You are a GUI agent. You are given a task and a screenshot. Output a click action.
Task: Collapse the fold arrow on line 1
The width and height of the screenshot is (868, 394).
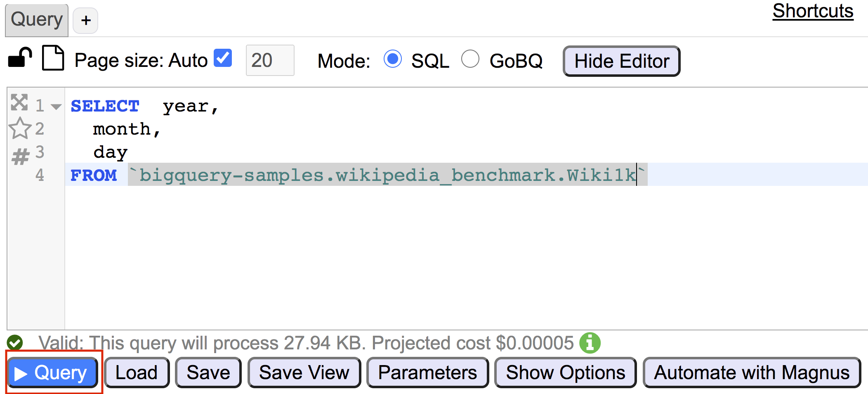[56, 107]
